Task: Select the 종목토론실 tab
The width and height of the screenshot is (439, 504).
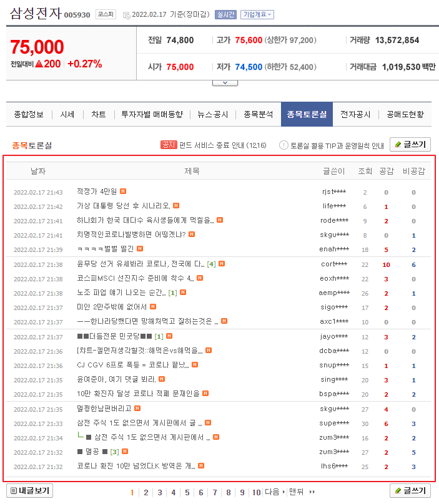Action: 307,114
